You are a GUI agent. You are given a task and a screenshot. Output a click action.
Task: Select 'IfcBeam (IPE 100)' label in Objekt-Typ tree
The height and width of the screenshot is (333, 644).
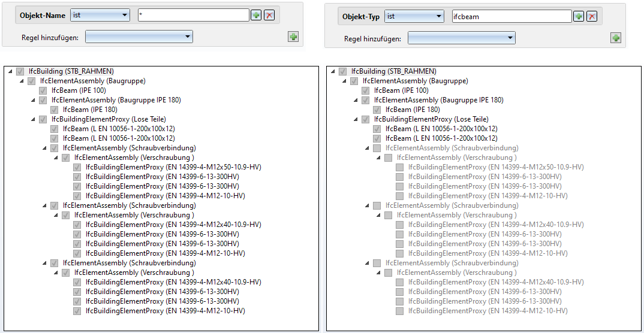point(401,90)
